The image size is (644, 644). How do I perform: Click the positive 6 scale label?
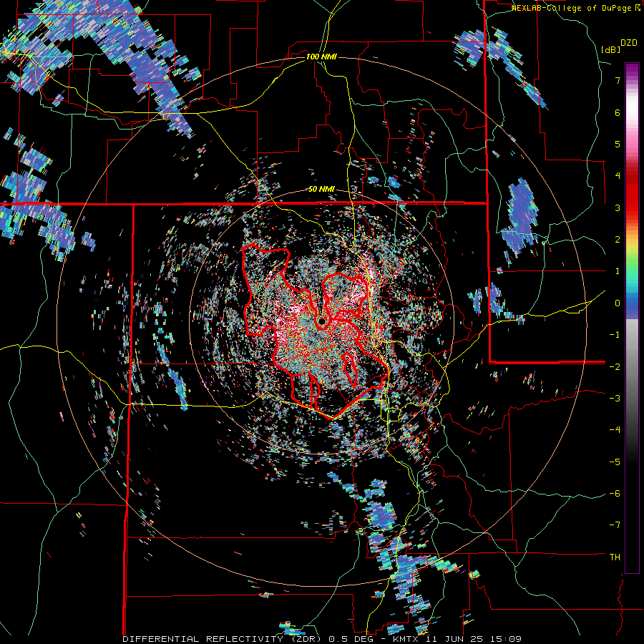618,112
